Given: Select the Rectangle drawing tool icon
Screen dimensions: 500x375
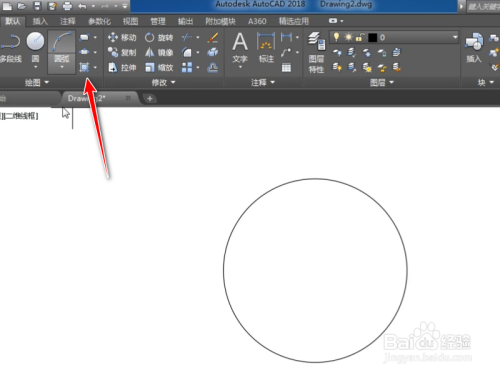Looking at the screenshot, I should [x=84, y=37].
